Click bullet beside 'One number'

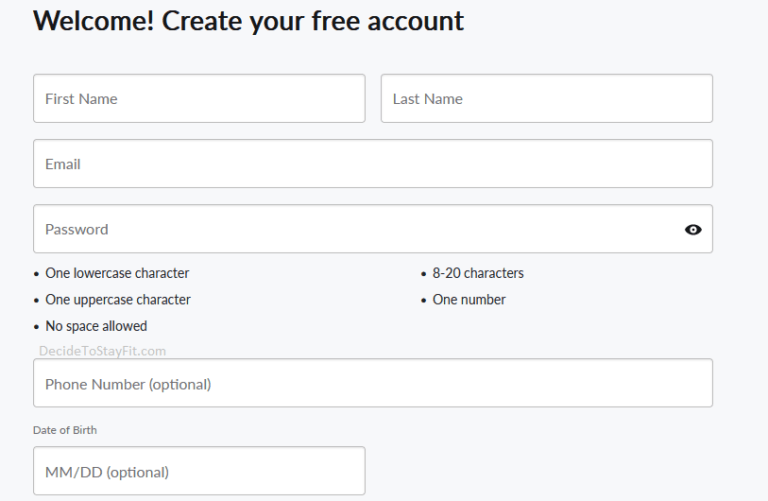[x=424, y=301]
